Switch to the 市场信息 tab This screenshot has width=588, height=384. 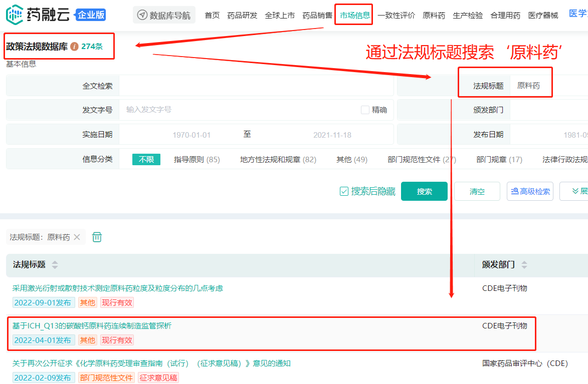(x=354, y=15)
